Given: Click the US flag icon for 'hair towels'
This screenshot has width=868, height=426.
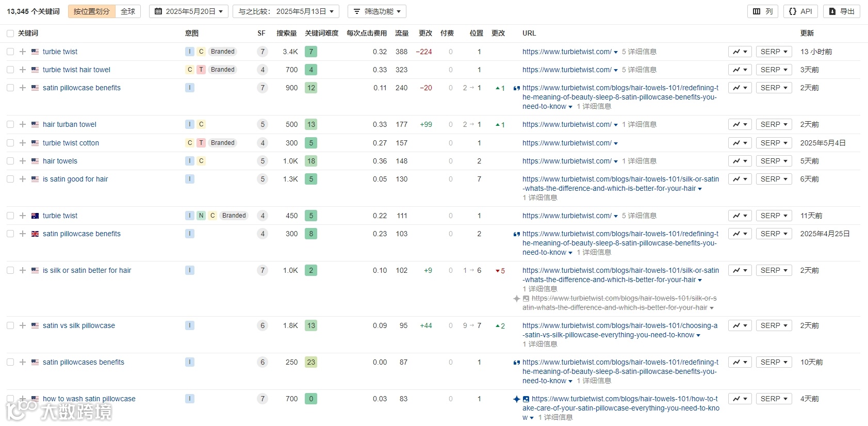Looking at the screenshot, I should tap(35, 161).
